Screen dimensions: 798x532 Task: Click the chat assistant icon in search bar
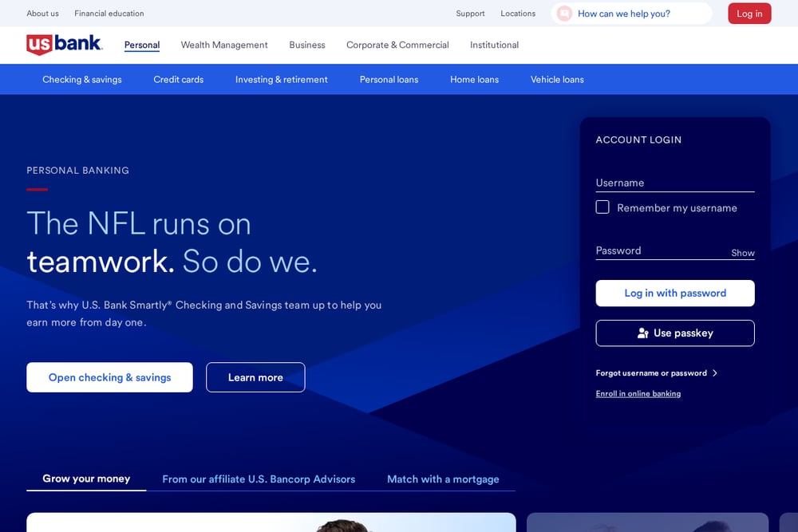coord(564,14)
